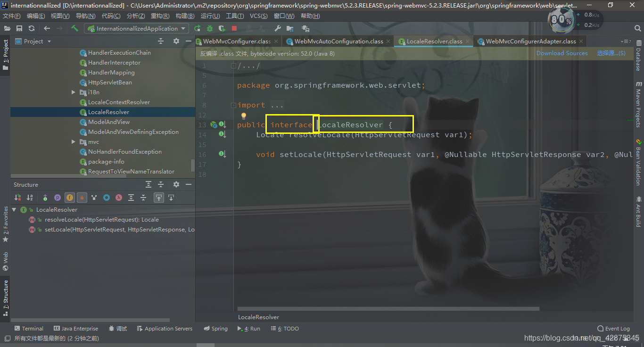Switch to WebMvcAutoConfiguration.class tab

tap(339, 41)
